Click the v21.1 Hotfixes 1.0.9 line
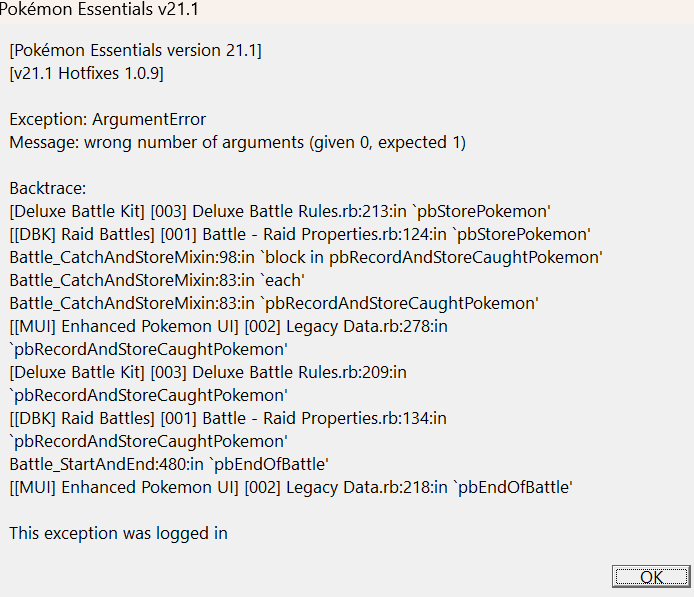Viewport: 694px width, 597px height. click(x=86, y=73)
